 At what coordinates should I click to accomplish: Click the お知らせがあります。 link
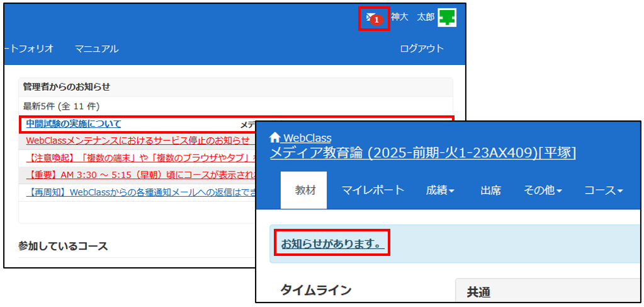point(332,243)
